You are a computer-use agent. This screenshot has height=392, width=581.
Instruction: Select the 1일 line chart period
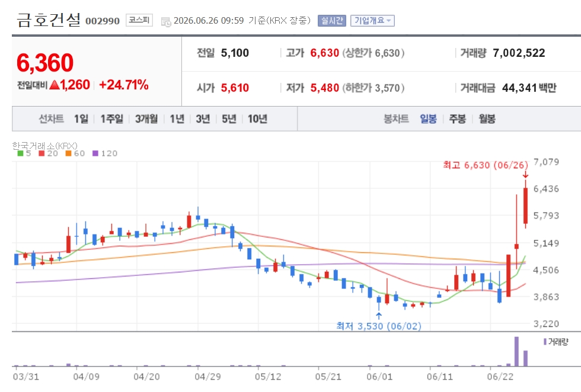coord(81,119)
